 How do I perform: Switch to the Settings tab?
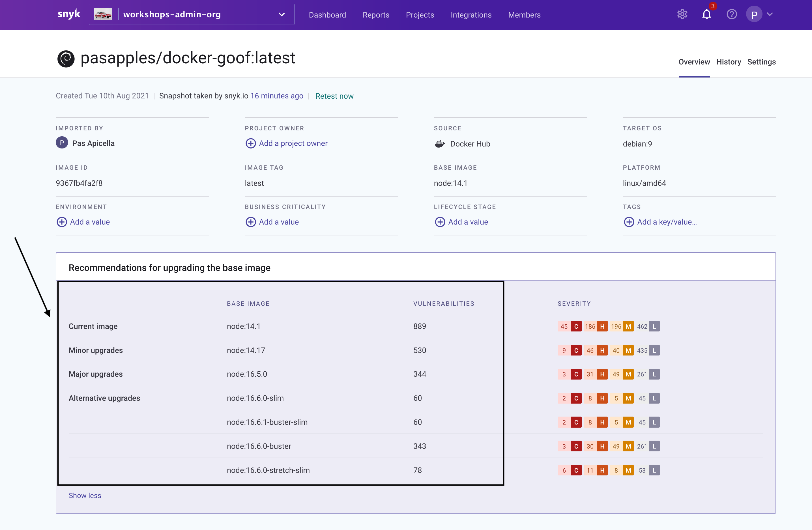point(761,62)
